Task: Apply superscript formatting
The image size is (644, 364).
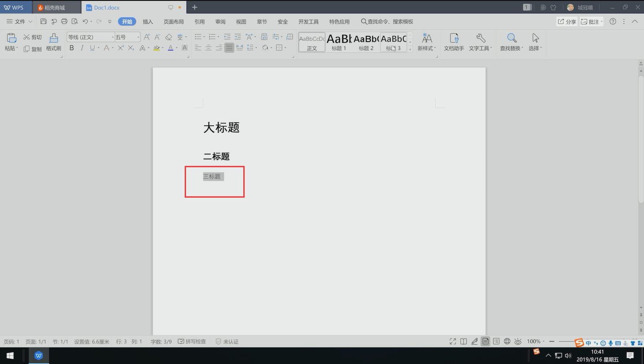Action: tap(121, 48)
